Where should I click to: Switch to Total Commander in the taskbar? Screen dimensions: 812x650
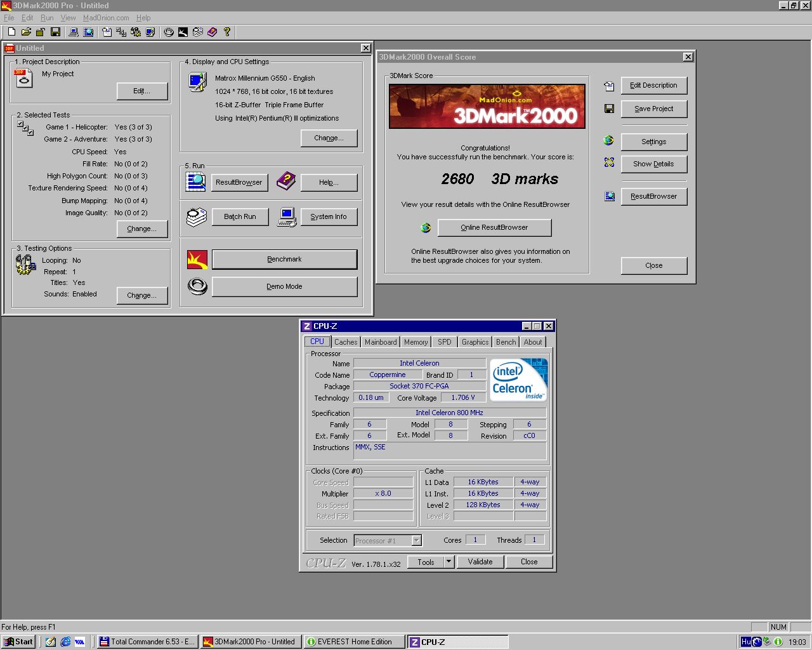147,642
